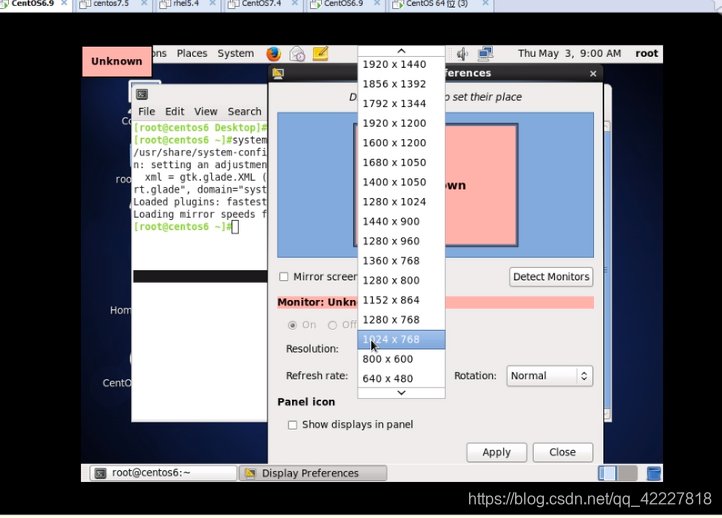722x518 pixels.
Task: Click Display Preferences title bar icon
Action: coord(278,73)
